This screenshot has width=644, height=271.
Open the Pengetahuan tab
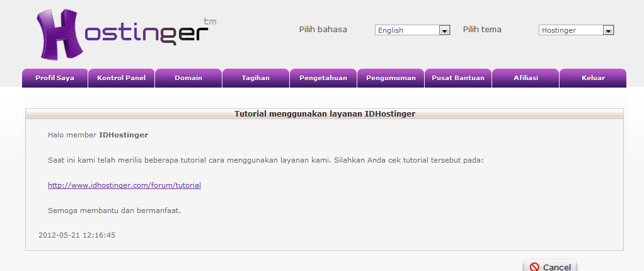pyautogui.click(x=323, y=78)
